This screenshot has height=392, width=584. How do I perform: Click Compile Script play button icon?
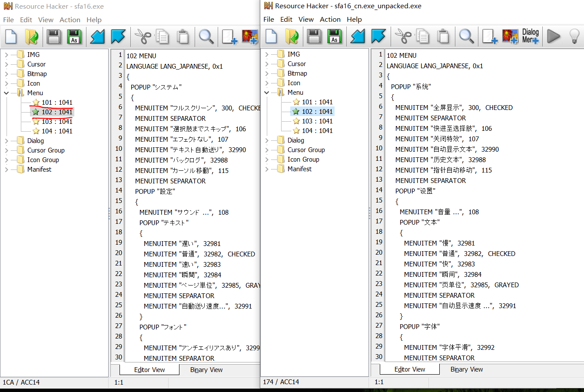pos(553,36)
